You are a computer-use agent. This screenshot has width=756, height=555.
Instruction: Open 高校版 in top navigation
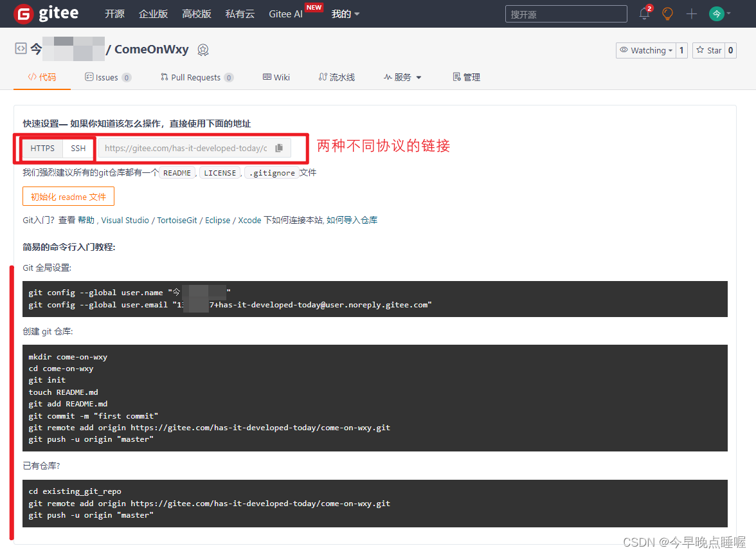tap(197, 14)
